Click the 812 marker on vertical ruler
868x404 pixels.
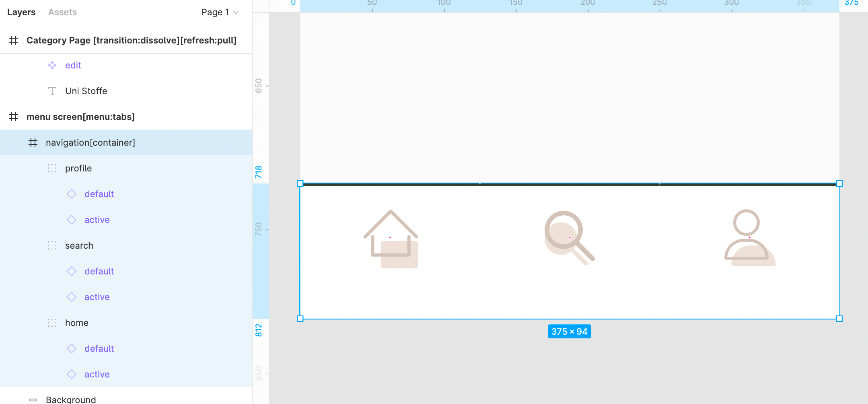259,330
